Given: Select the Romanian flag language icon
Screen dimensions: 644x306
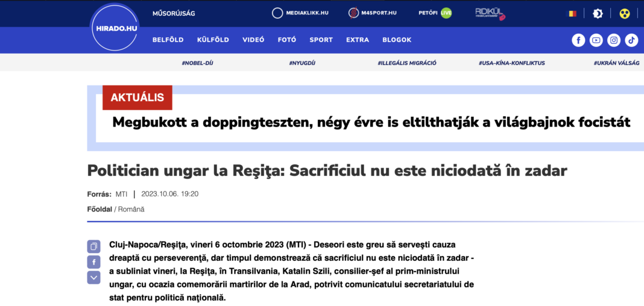Looking at the screenshot, I should click(571, 13).
